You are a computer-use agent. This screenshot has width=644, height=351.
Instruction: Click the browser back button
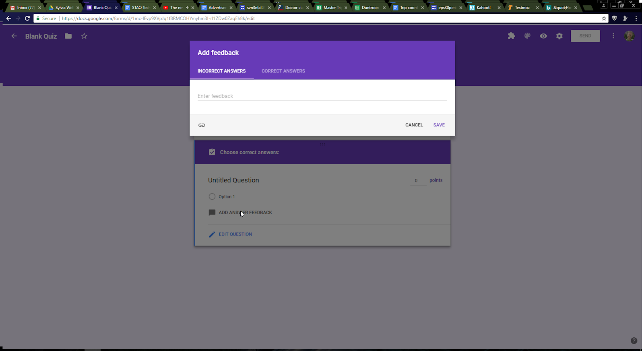[x=8, y=19]
